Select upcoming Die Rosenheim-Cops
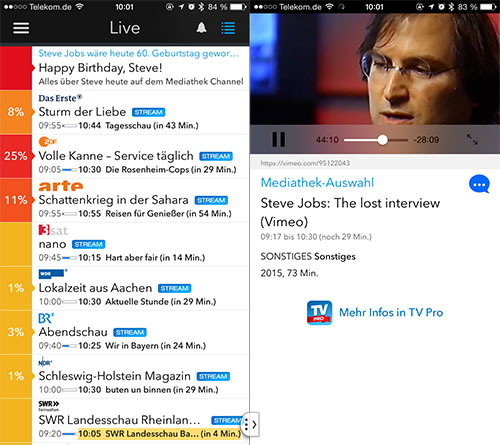 coord(171,170)
